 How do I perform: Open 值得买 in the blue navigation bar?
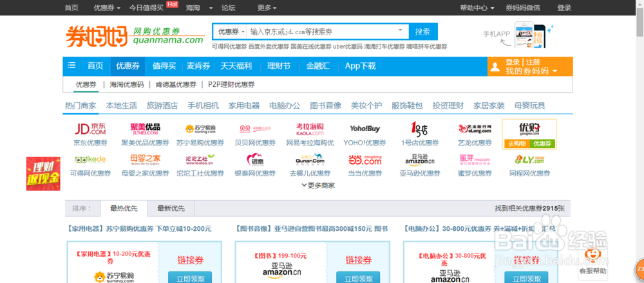click(x=164, y=66)
